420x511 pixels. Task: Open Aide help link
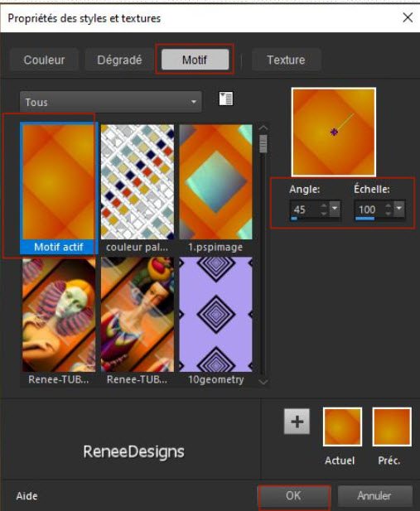coord(27,496)
